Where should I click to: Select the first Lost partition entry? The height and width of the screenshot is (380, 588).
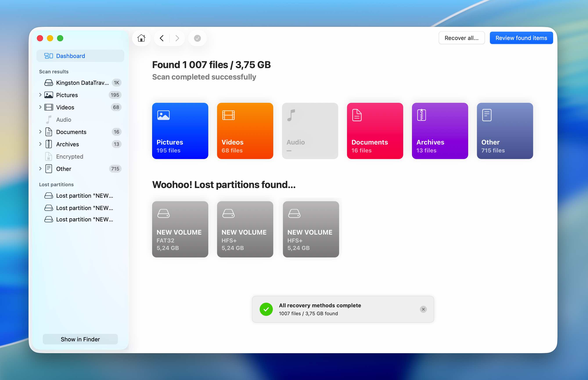(x=80, y=196)
